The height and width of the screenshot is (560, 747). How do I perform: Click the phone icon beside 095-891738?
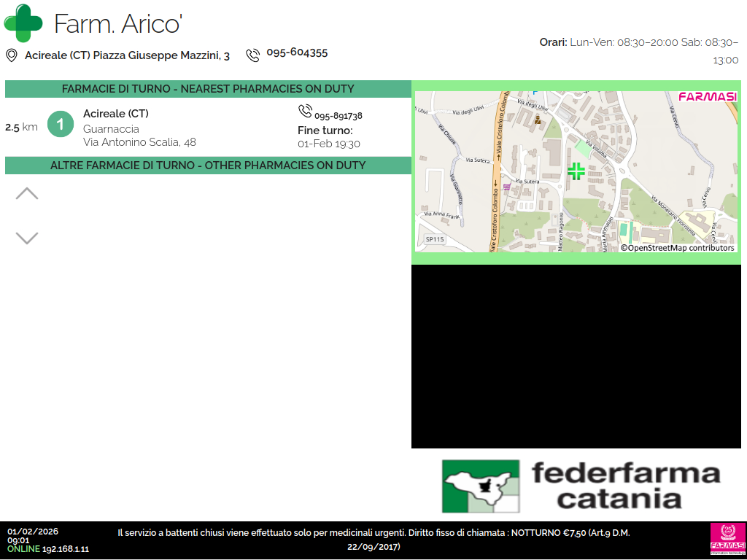(305, 111)
